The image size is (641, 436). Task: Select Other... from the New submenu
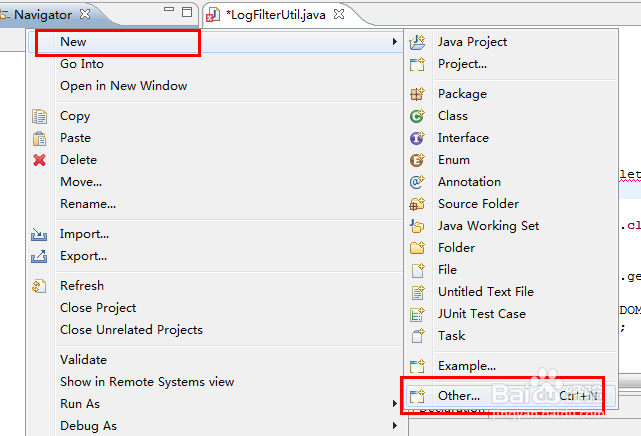click(x=459, y=396)
